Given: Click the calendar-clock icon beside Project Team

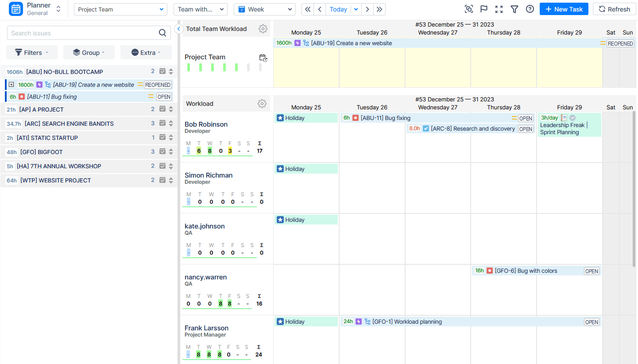Looking at the screenshot, I should (x=263, y=58).
